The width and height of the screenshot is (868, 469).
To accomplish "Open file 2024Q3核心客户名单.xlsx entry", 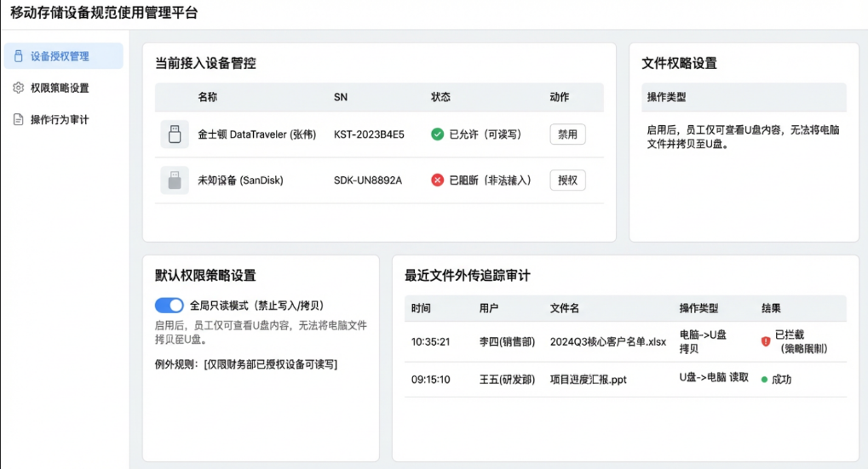I will coord(608,342).
